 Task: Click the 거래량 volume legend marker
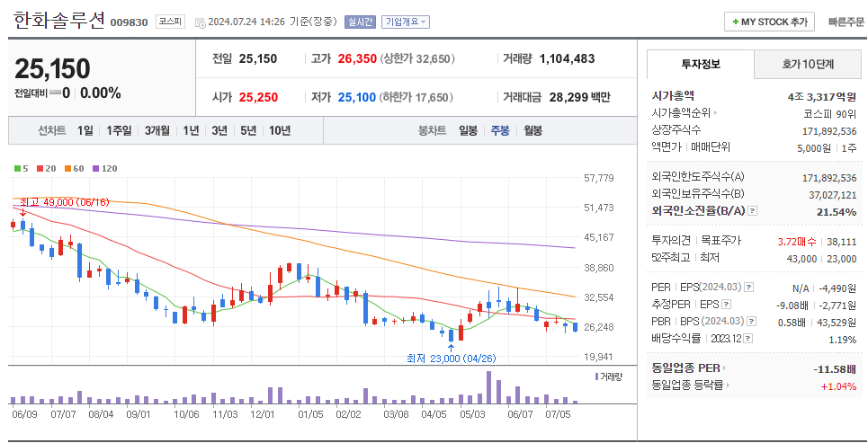pyautogui.click(x=596, y=377)
